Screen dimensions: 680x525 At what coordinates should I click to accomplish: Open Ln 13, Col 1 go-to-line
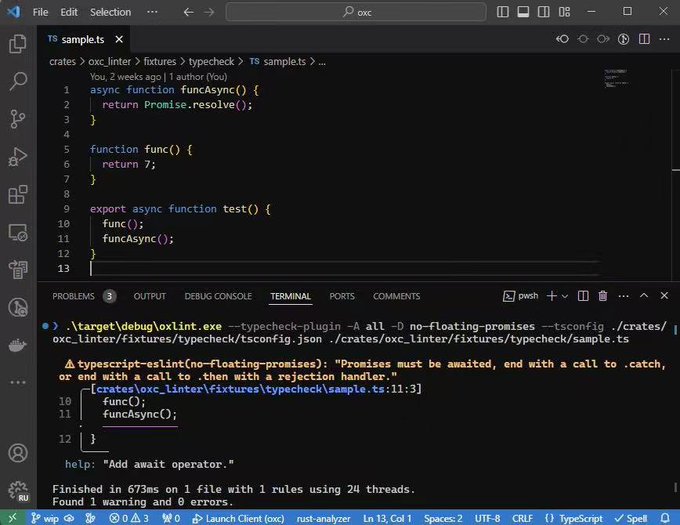coord(387,518)
